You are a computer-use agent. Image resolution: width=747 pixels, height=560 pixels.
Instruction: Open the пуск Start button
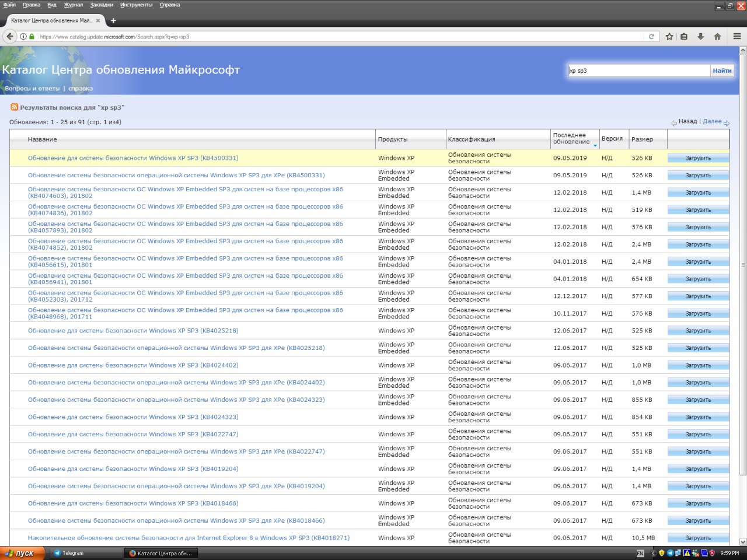22,553
